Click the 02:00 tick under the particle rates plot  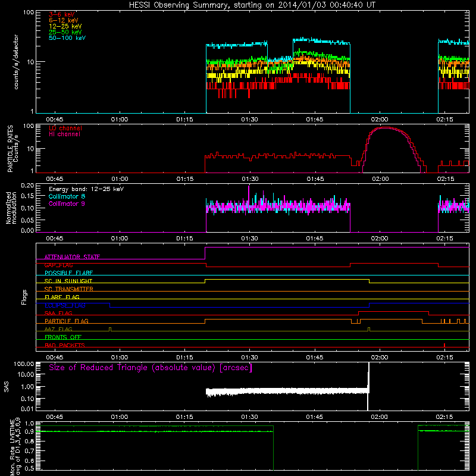(x=380, y=179)
